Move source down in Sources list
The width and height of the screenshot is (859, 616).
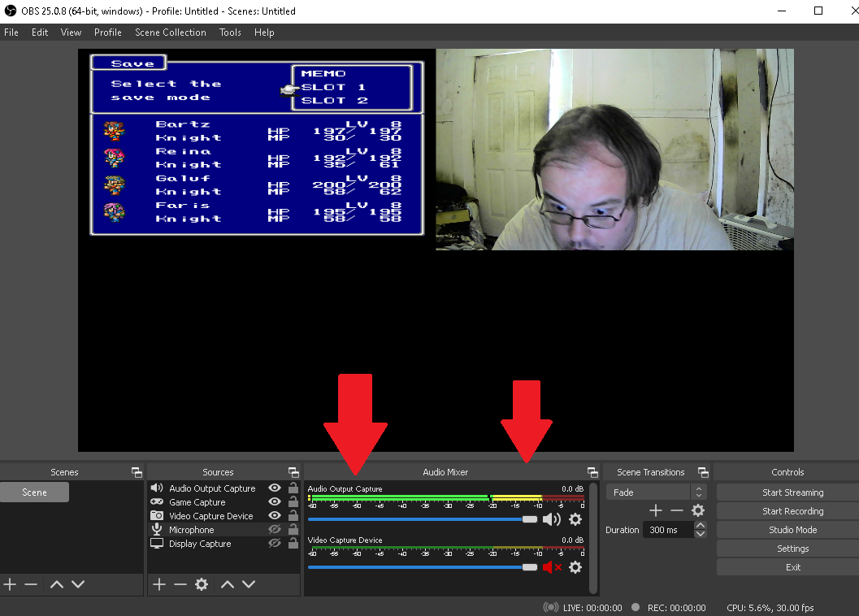coord(249,584)
